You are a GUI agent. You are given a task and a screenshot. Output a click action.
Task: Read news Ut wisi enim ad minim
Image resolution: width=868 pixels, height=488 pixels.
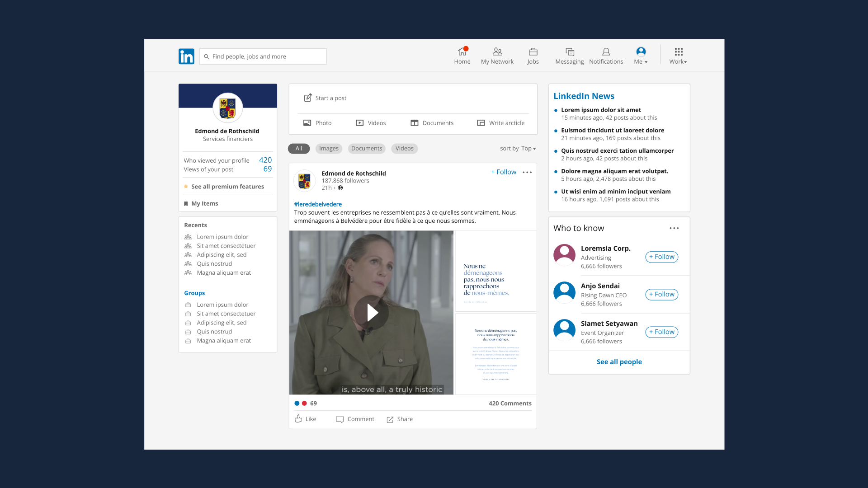616,191
